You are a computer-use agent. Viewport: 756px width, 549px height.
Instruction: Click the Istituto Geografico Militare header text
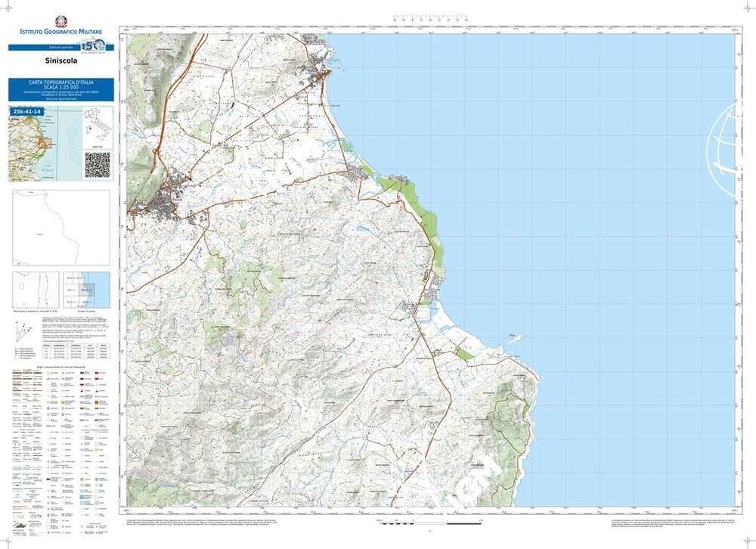coord(62,32)
